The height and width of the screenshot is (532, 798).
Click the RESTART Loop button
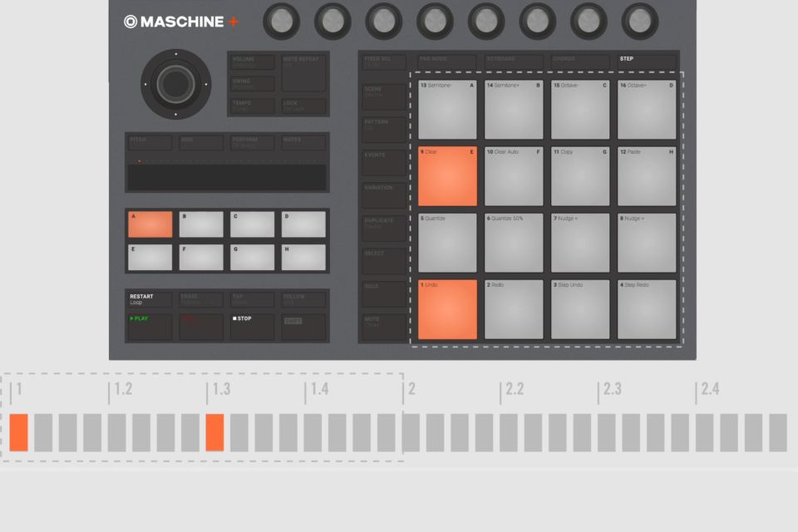pyautogui.click(x=150, y=299)
